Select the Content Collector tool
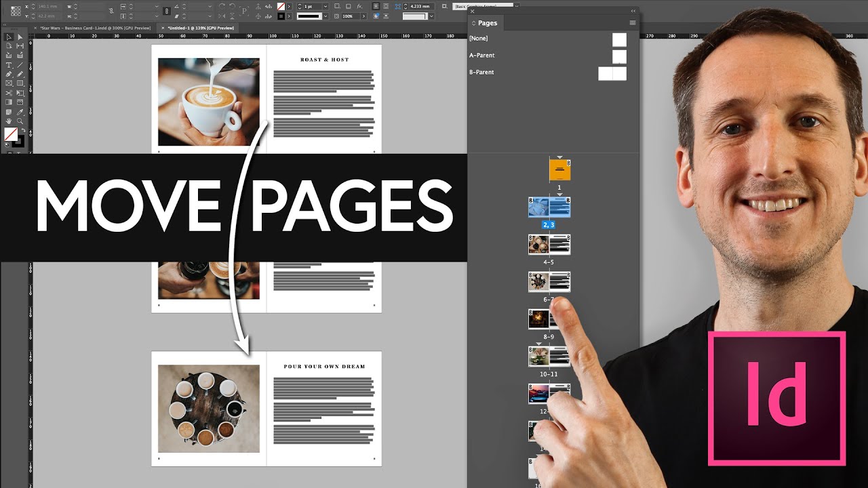 (9, 55)
